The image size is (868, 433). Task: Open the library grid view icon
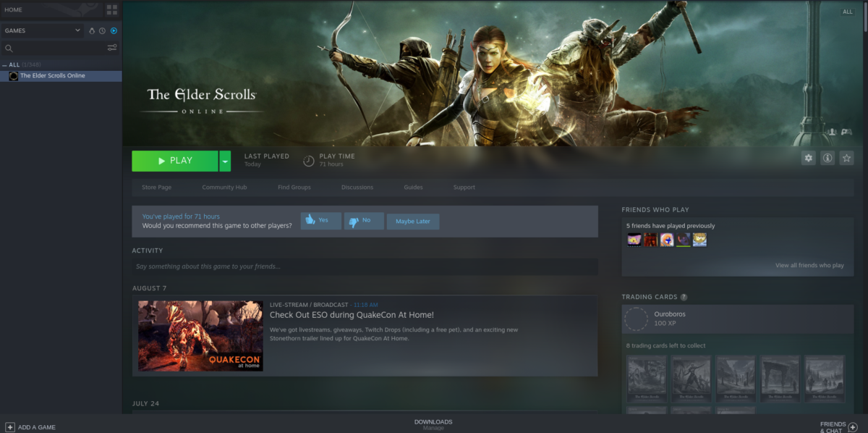[111, 9]
